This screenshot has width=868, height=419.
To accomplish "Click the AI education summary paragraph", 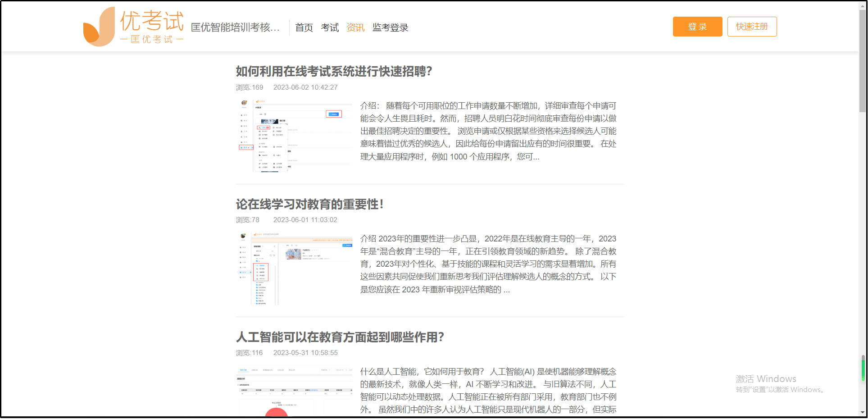I will pyautogui.click(x=488, y=391).
